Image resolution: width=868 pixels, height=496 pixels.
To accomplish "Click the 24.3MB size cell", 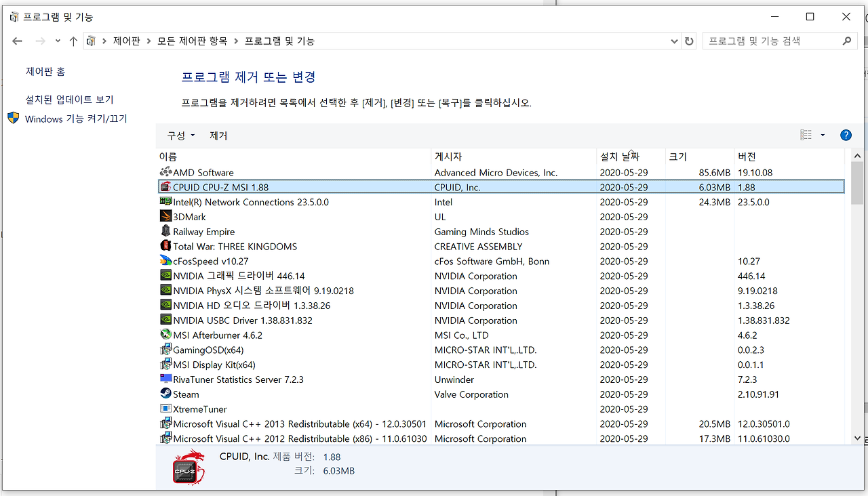I will [714, 202].
